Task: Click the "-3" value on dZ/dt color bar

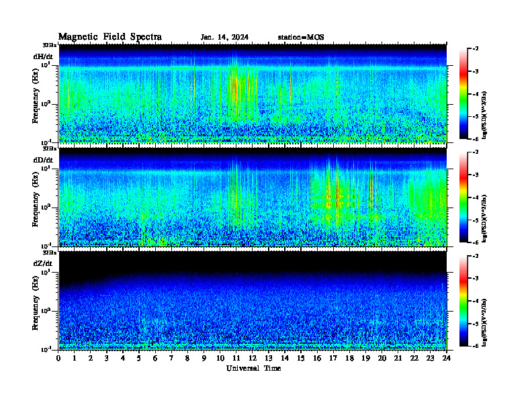Action: pos(476,278)
